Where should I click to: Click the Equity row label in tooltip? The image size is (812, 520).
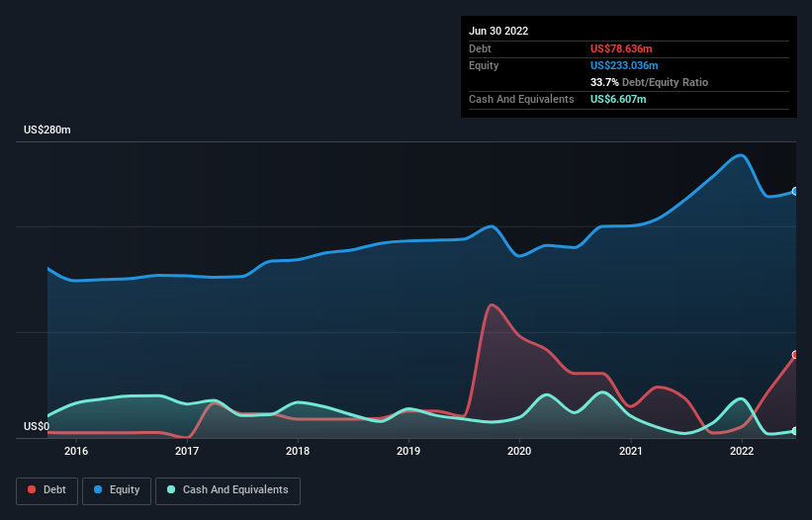tap(484, 65)
